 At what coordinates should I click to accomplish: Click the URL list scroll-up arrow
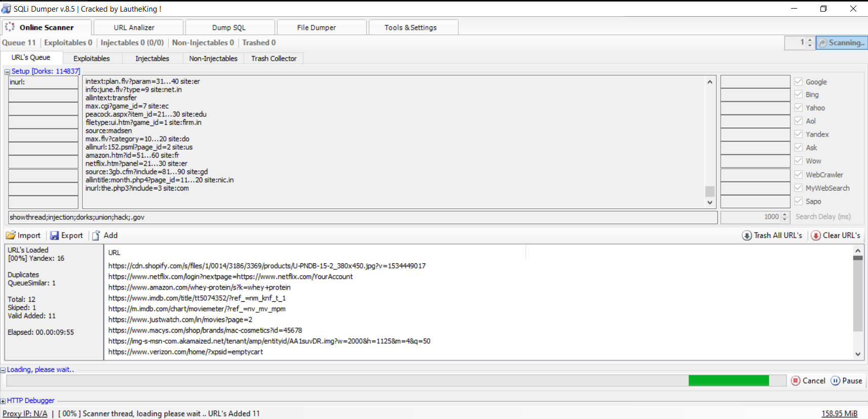pos(857,250)
